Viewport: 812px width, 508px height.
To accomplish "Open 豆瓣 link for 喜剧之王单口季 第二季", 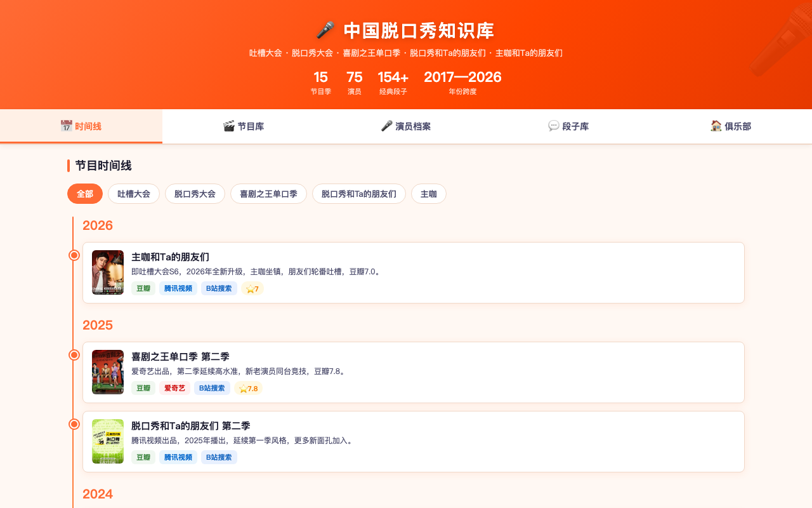I will pos(143,388).
